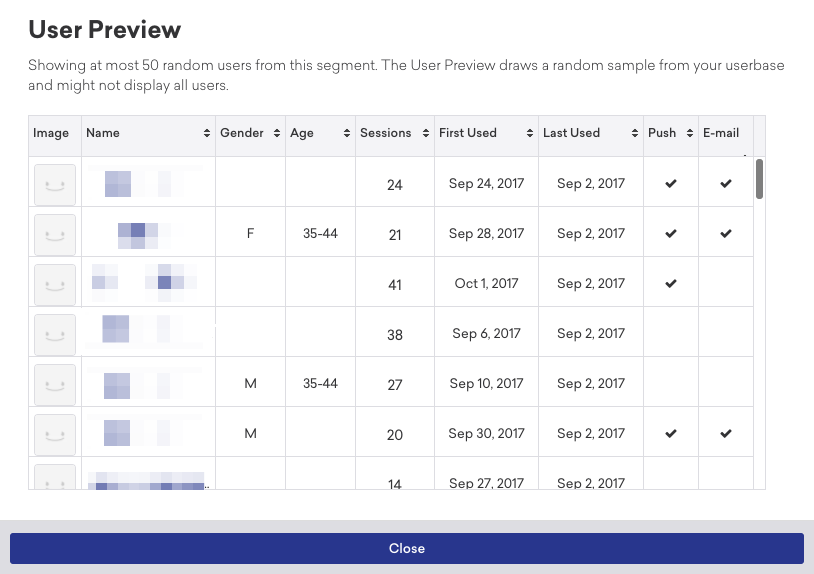The image size is (814, 574).
Task: Click the user table vertical scrollbar thumb
Action: pyautogui.click(x=759, y=179)
